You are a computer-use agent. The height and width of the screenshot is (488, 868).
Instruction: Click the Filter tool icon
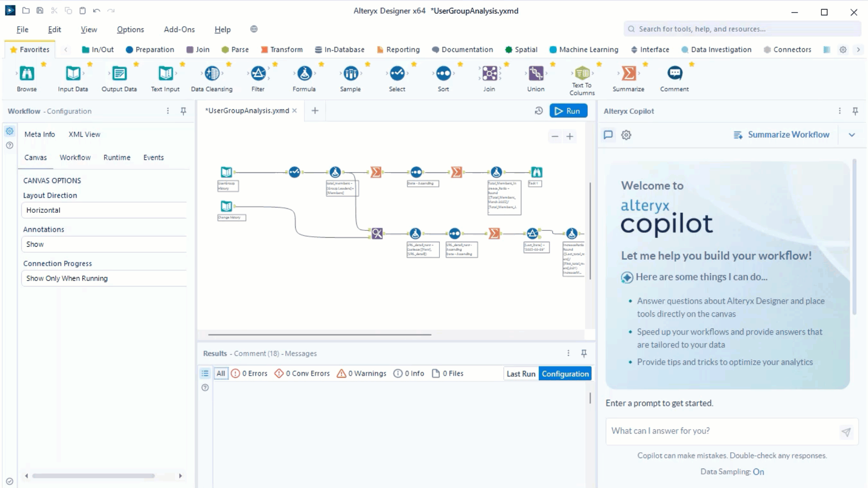tap(258, 73)
